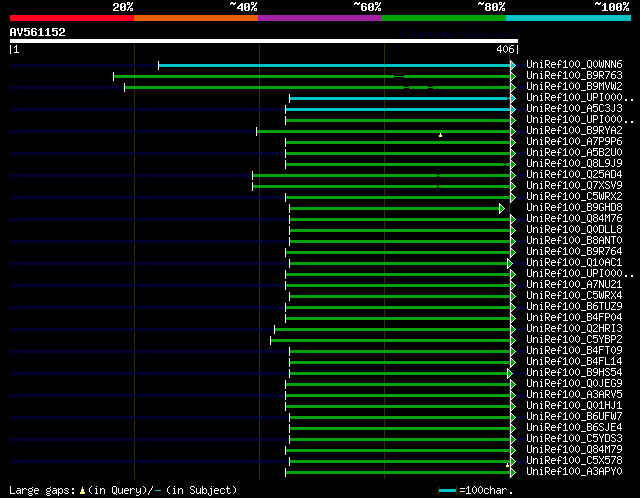This screenshot has height=498, width=640.
Task: Click the arrowhead at the Q0WNN6 alignment end
Action: point(513,65)
